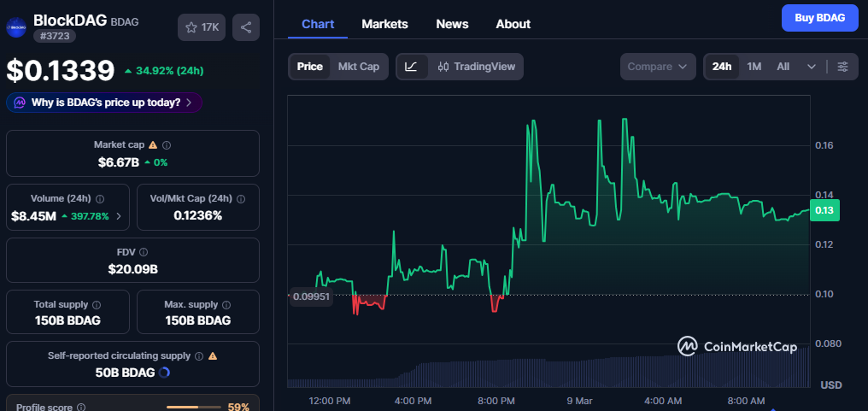Image resolution: width=868 pixels, height=411 pixels.
Task: Click the BlockDAG coin logo
Action: point(16,27)
